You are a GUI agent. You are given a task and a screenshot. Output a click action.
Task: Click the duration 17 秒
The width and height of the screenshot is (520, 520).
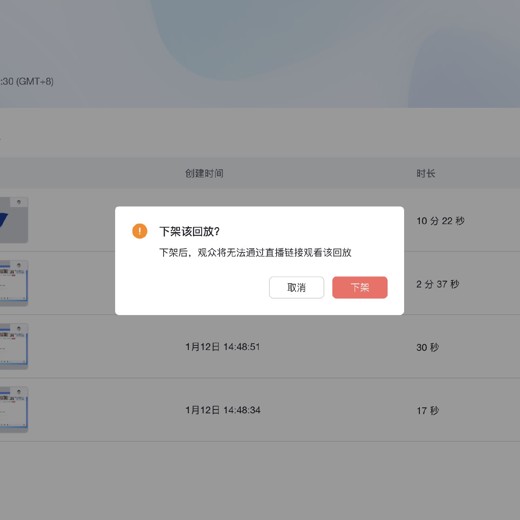[x=427, y=410]
